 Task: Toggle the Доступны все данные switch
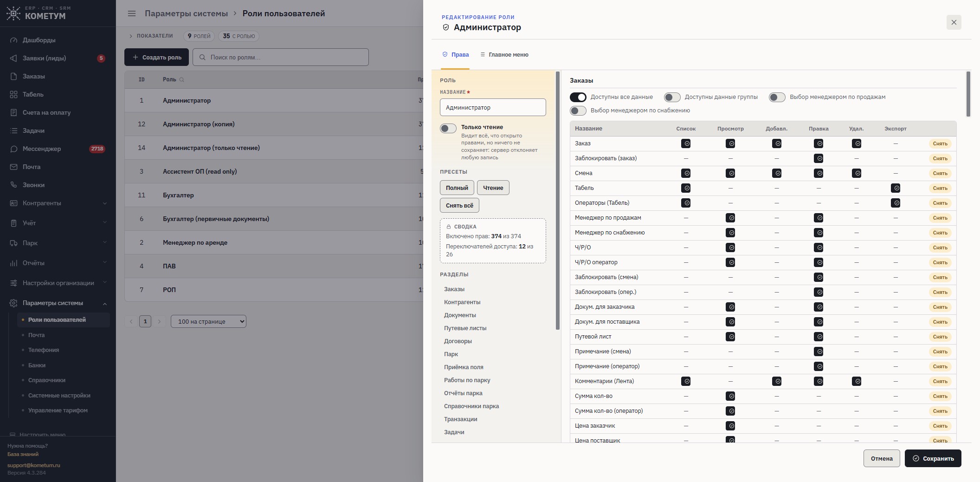click(x=578, y=97)
